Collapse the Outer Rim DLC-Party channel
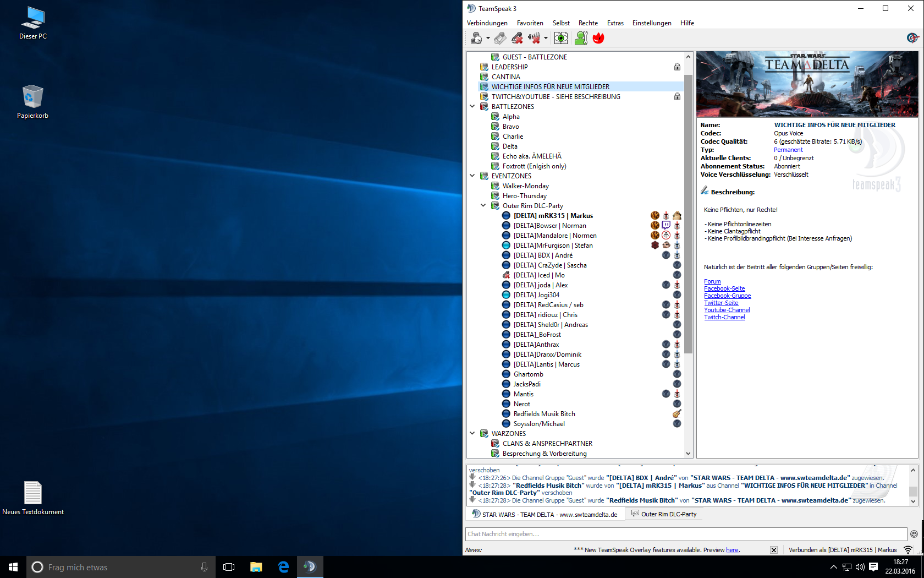924x578 pixels. click(483, 205)
